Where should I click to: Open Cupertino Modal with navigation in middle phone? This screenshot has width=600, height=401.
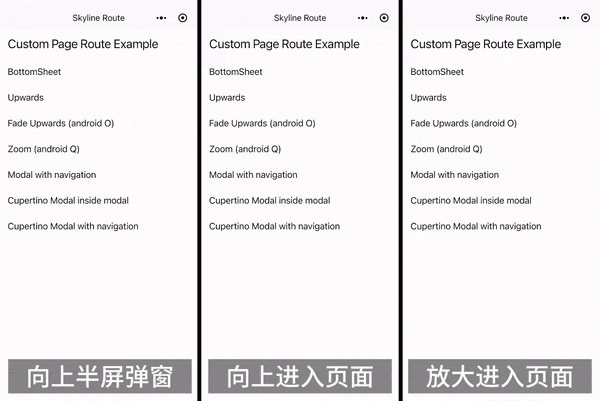(274, 226)
